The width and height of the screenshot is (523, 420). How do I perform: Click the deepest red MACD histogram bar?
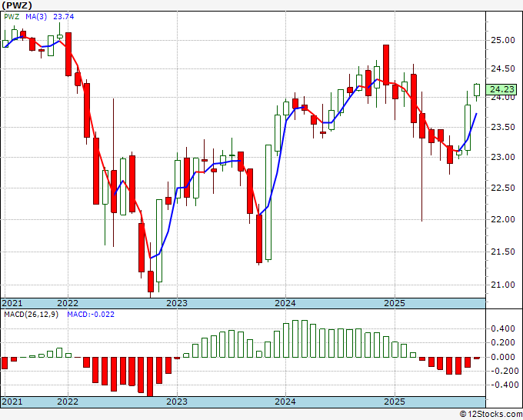point(151,377)
